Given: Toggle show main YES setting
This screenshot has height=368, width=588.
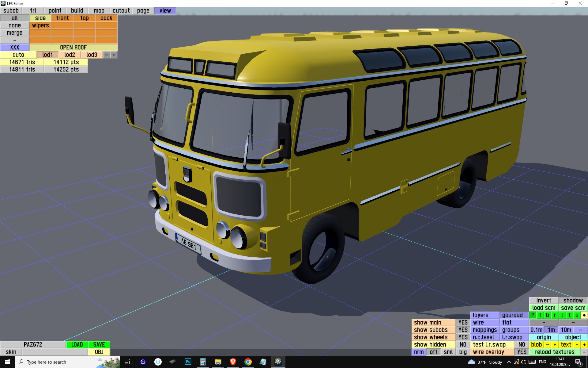Looking at the screenshot, I should (x=463, y=323).
